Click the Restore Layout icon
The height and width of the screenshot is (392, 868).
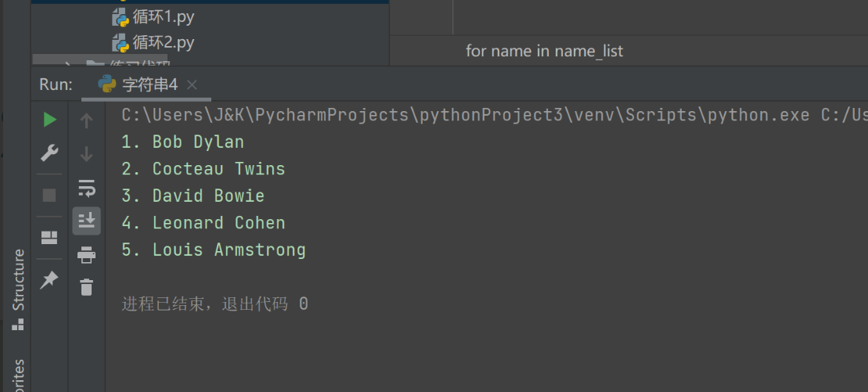point(49,237)
